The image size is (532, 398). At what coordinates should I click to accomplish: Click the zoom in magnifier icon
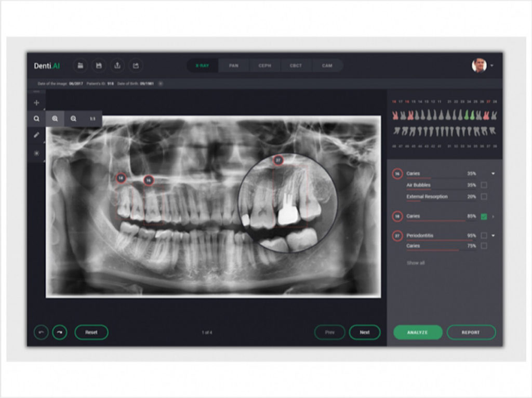click(55, 119)
